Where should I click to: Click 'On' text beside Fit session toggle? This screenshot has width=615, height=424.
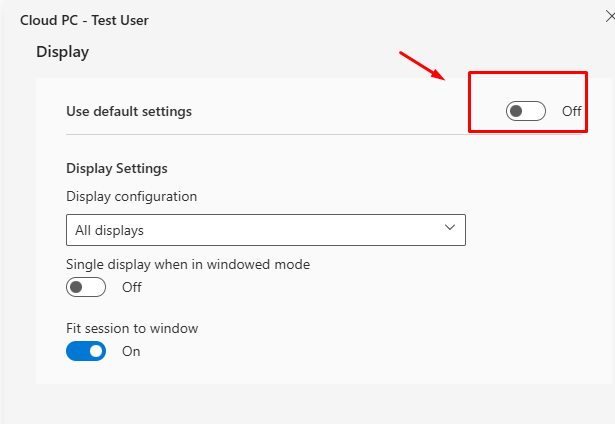131,351
